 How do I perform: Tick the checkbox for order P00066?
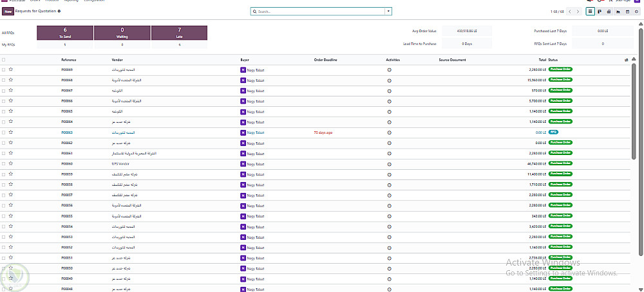[x=4, y=101]
